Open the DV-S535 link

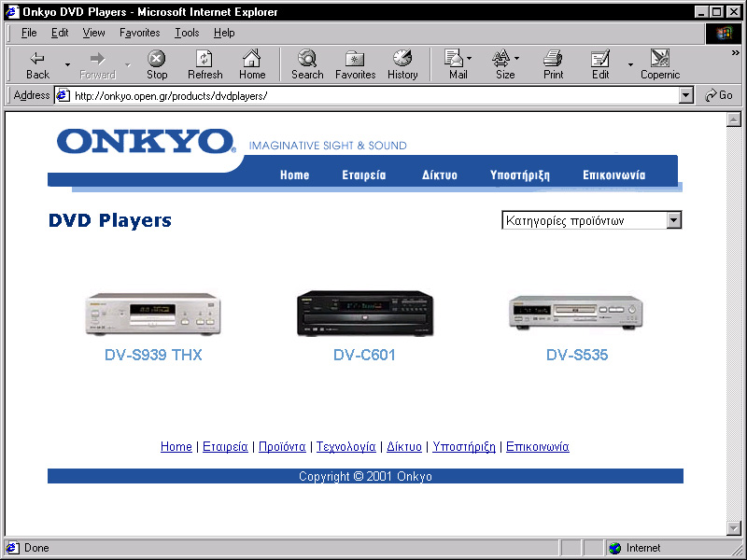point(577,355)
